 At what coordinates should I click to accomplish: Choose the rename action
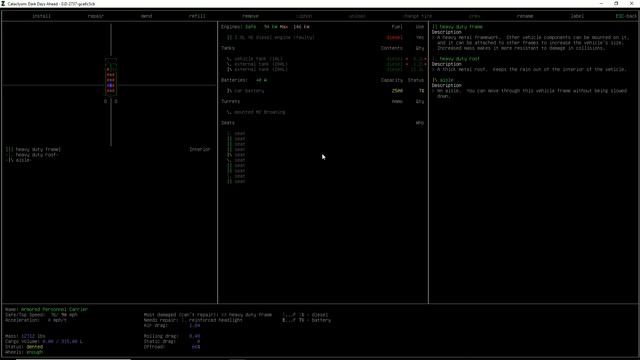[x=525, y=16]
